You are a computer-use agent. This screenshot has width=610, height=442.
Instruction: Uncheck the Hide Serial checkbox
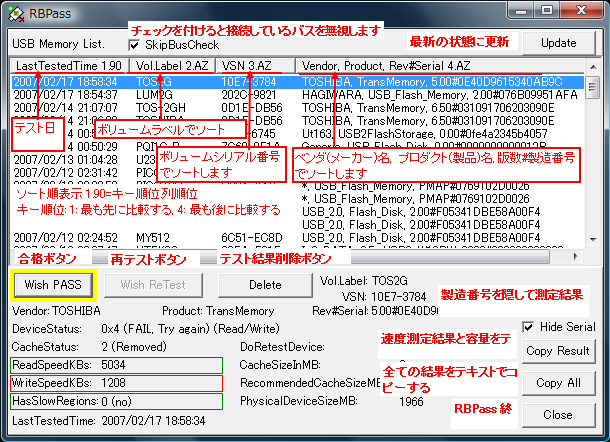pyautogui.click(x=529, y=327)
